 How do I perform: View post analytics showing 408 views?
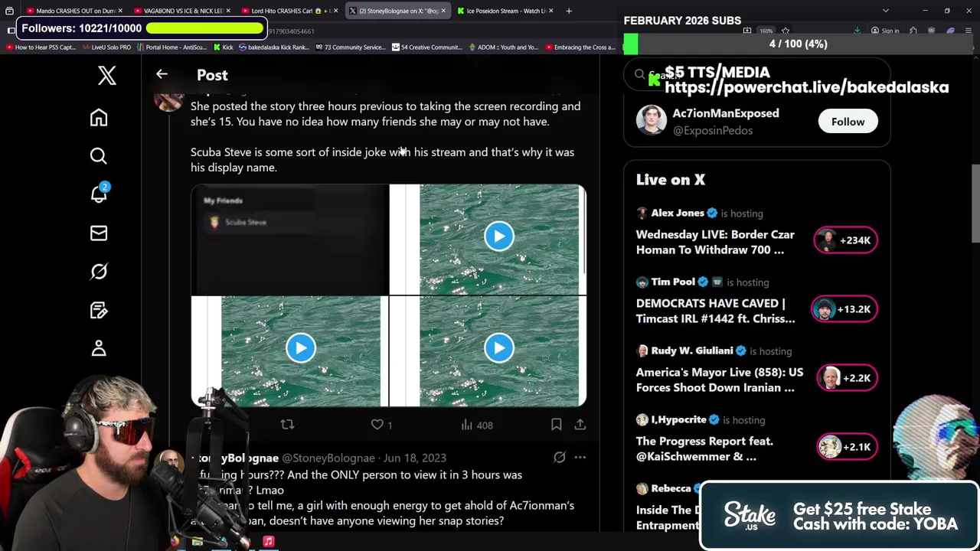476,425
